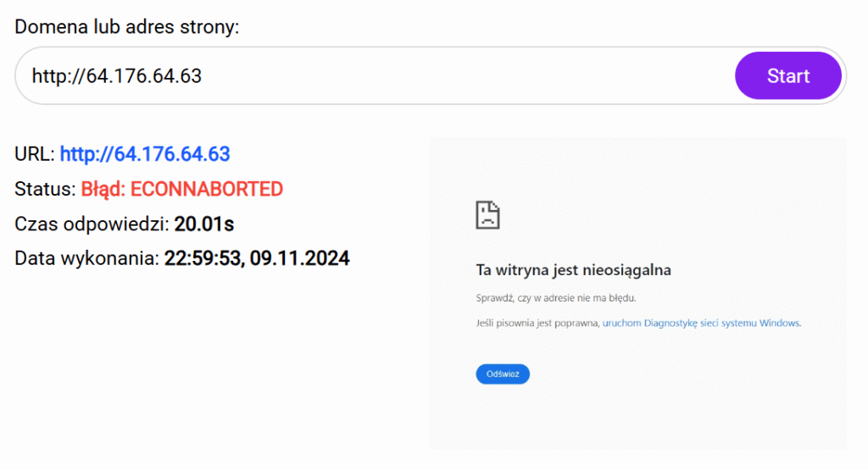Click the "Ta witryna jest nieosiągalna" heading
868x470 pixels.
tap(574, 270)
